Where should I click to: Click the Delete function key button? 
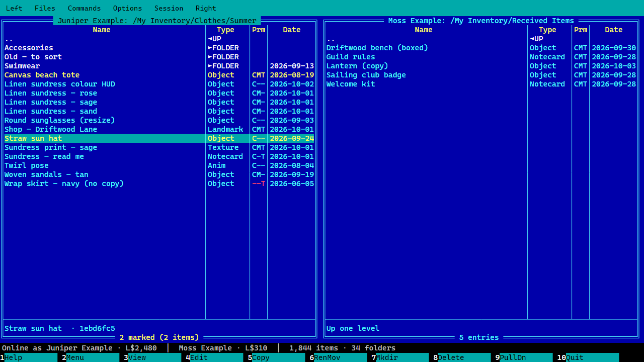point(460,357)
